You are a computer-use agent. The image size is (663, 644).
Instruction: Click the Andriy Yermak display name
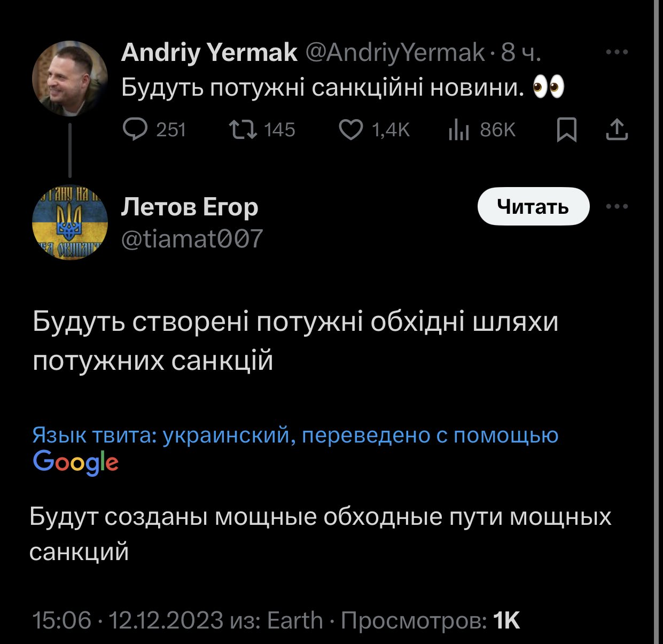click(209, 52)
